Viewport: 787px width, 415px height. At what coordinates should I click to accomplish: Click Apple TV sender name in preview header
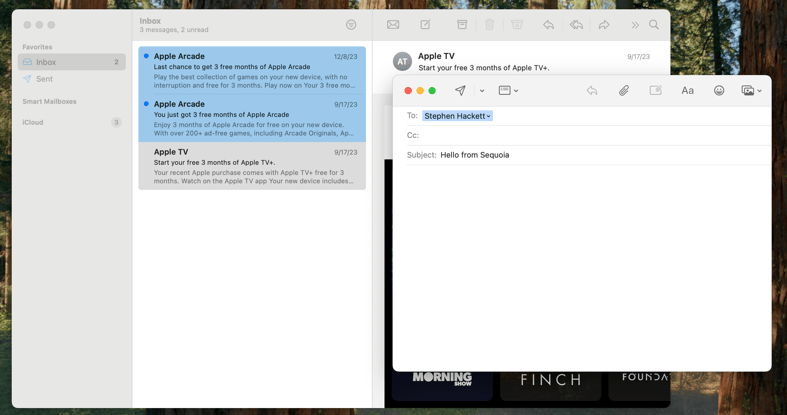click(436, 56)
